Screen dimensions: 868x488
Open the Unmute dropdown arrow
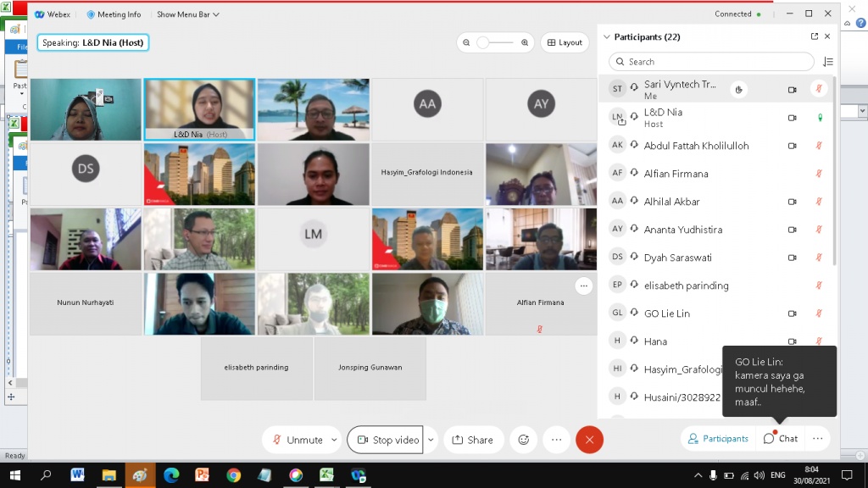(333, 440)
